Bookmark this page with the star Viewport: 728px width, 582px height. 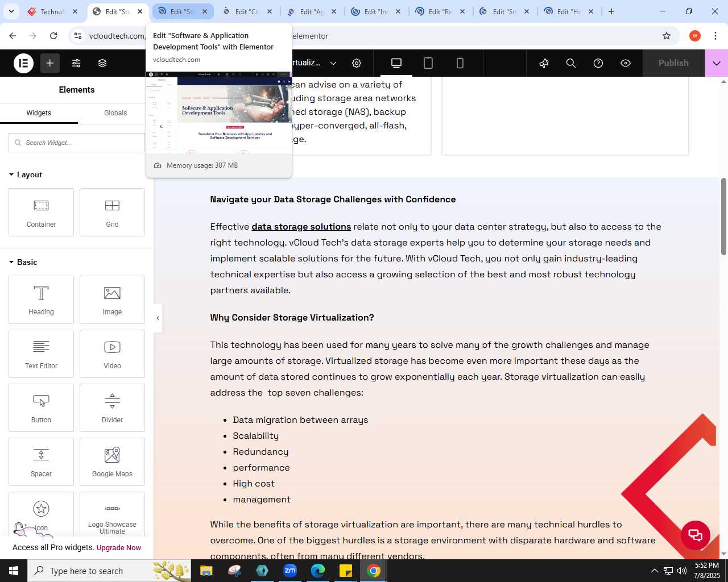coord(667,36)
